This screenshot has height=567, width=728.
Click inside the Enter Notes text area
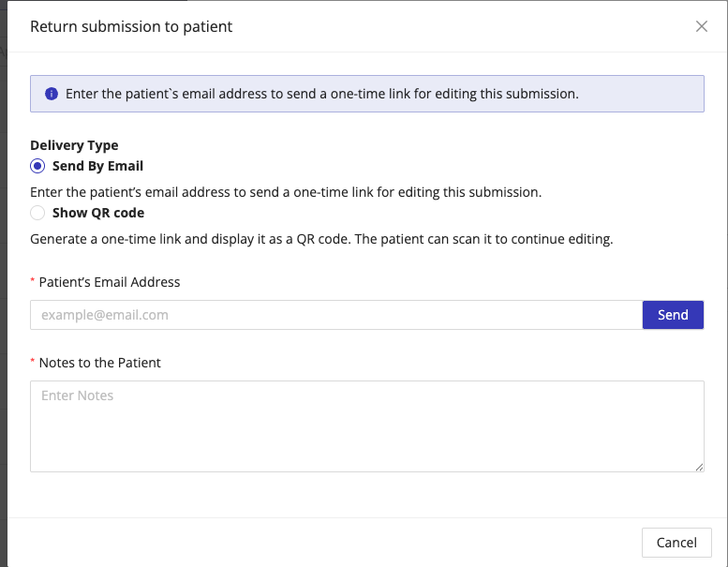(366, 425)
